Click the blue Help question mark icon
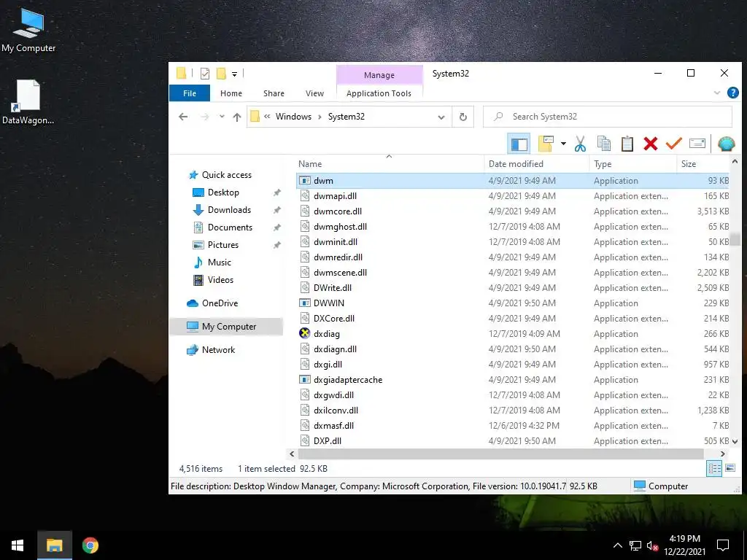Viewport: 747px width, 560px height. (732, 93)
